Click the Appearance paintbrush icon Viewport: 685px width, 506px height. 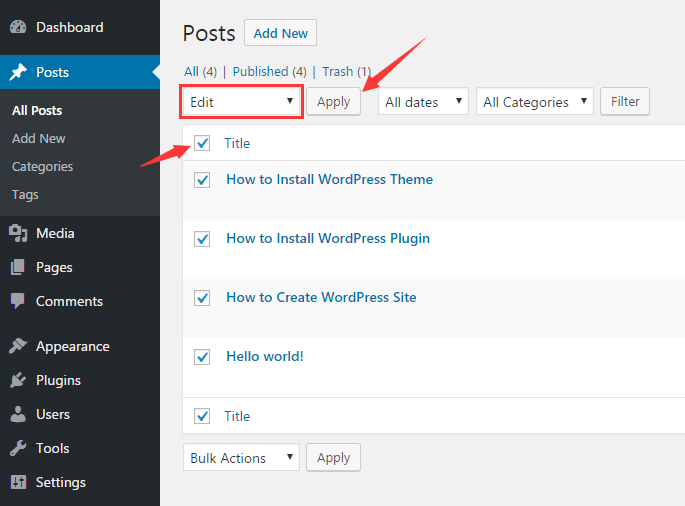click(x=18, y=346)
